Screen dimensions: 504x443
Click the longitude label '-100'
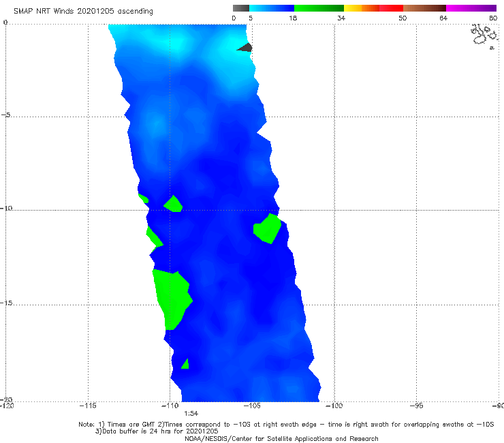pos(334,406)
